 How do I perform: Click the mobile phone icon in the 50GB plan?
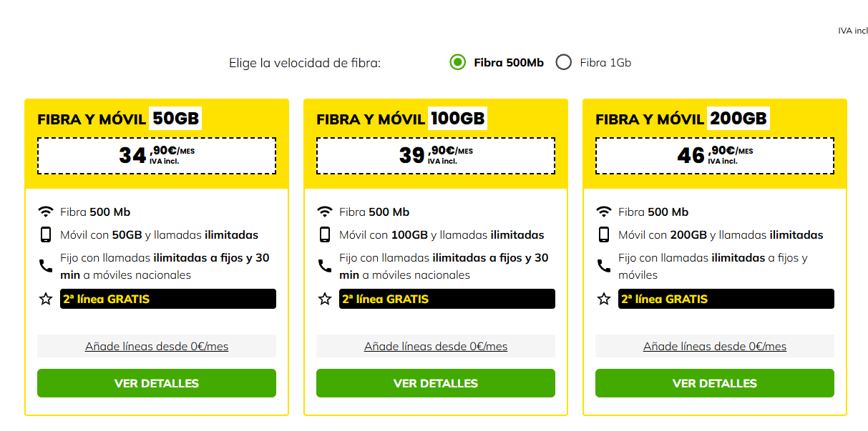click(x=46, y=234)
